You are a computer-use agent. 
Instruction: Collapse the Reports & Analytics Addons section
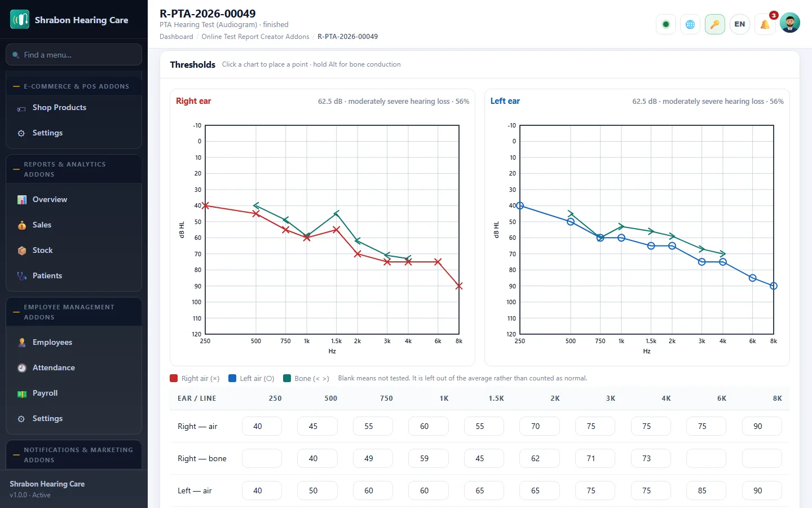tap(74, 169)
